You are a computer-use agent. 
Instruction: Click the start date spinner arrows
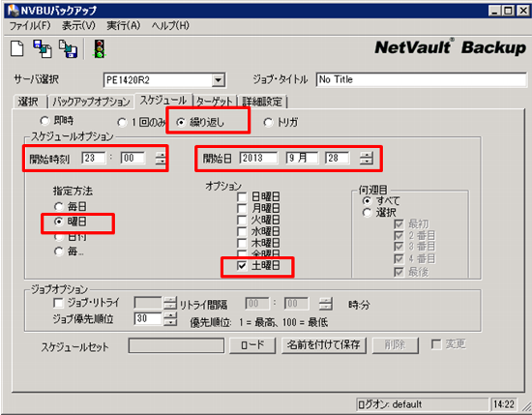click(x=366, y=159)
